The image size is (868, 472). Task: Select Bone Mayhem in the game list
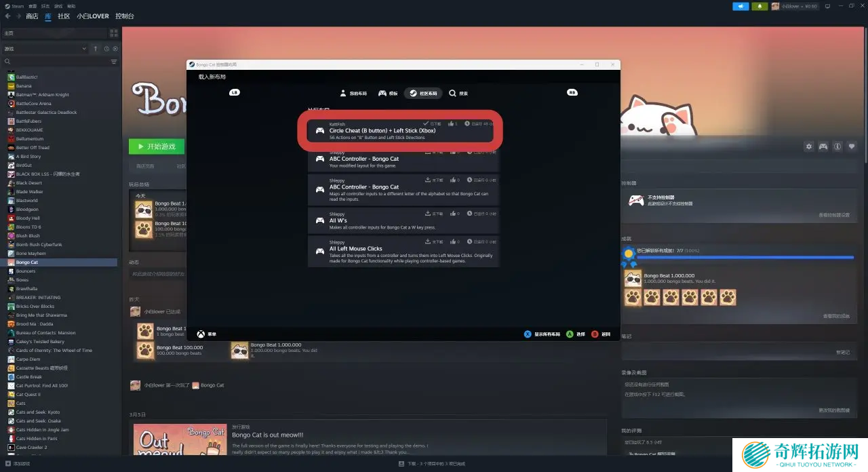(x=31, y=254)
